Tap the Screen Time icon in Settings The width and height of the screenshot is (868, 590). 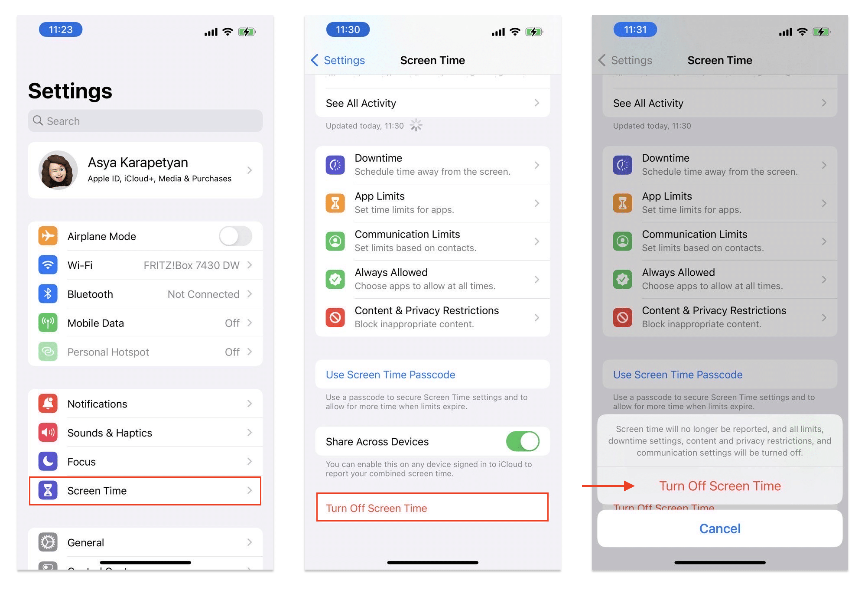click(49, 491)
